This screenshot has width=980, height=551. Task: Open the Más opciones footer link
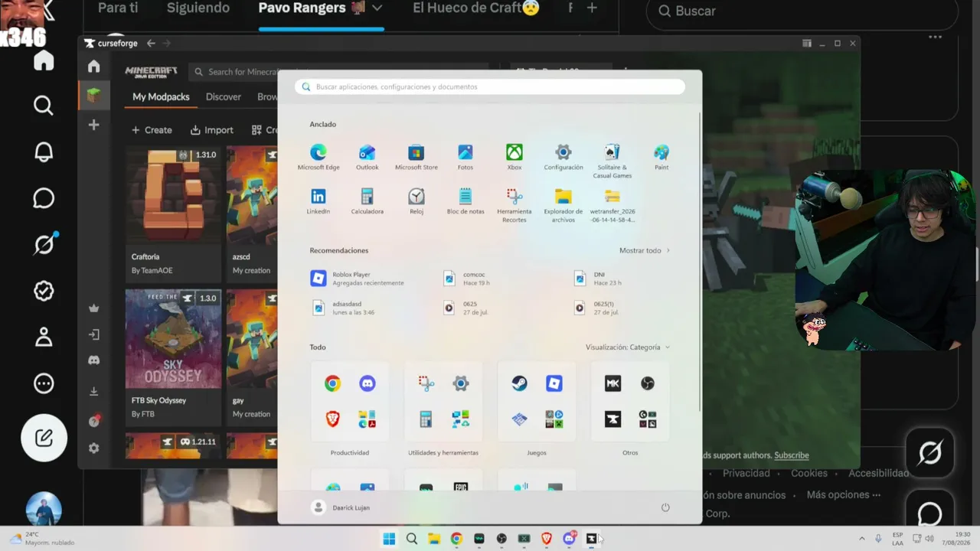pyautogui.click(x=844, y=495)
